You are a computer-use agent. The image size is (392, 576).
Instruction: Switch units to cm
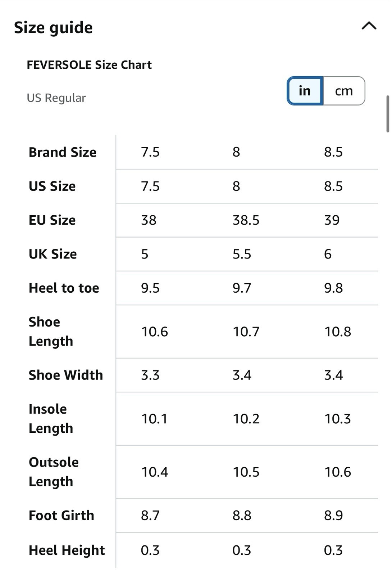pos(344,91)
